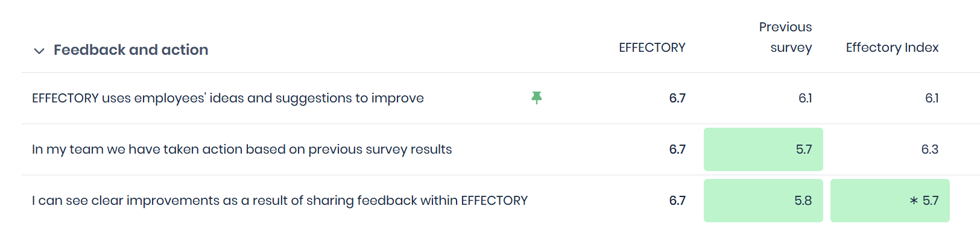Select the Feedback and action heading
980x247 pixels.
(x=131, y=49)
